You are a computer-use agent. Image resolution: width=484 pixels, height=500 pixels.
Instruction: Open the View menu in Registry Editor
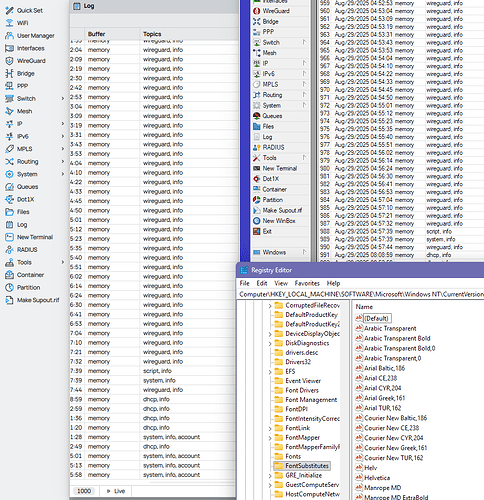point(281,283)
